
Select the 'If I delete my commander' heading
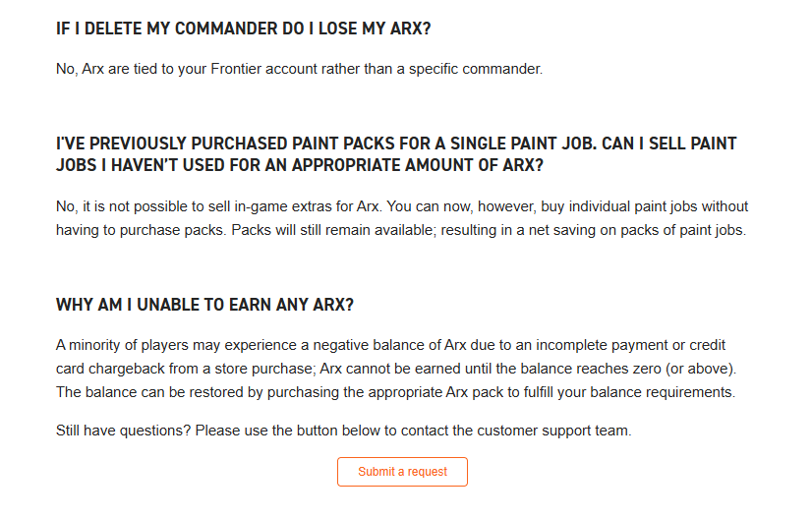pyautogui.click(x=244, y=29)
